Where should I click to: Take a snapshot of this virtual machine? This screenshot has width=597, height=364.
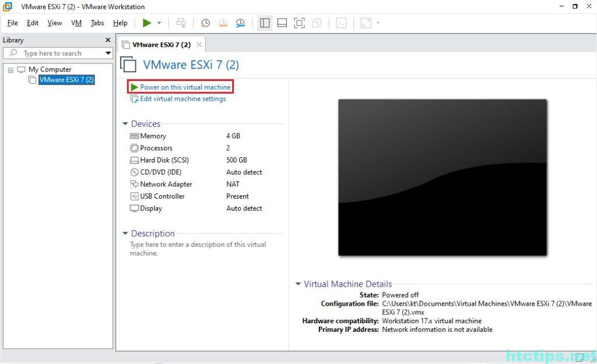[205, 23]
